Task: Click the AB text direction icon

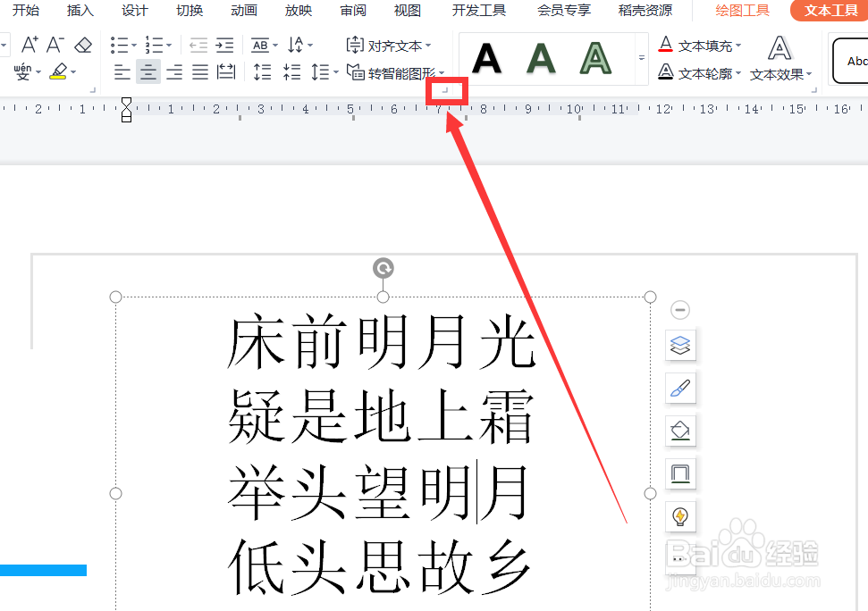Action: click(260, 46)
